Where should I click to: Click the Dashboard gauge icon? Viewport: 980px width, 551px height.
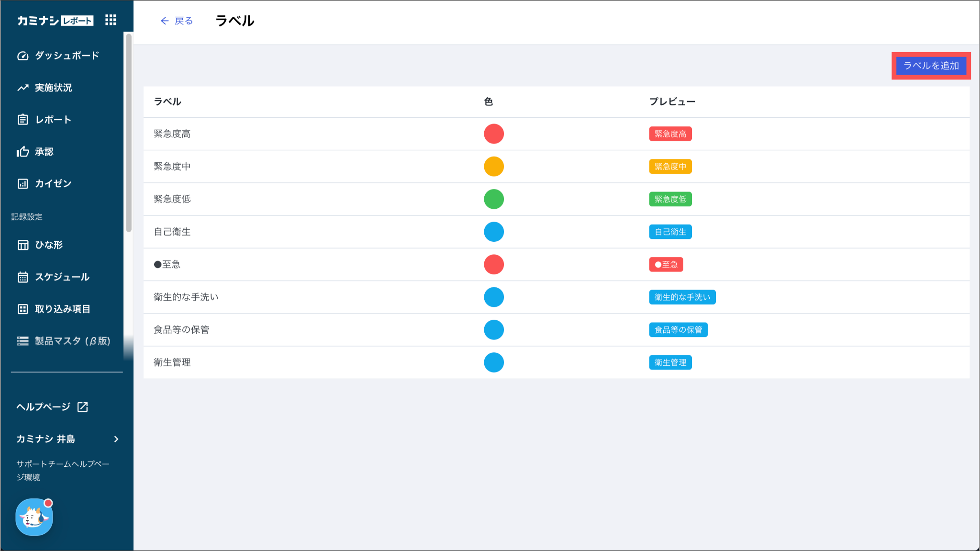(x=23, y=56)
